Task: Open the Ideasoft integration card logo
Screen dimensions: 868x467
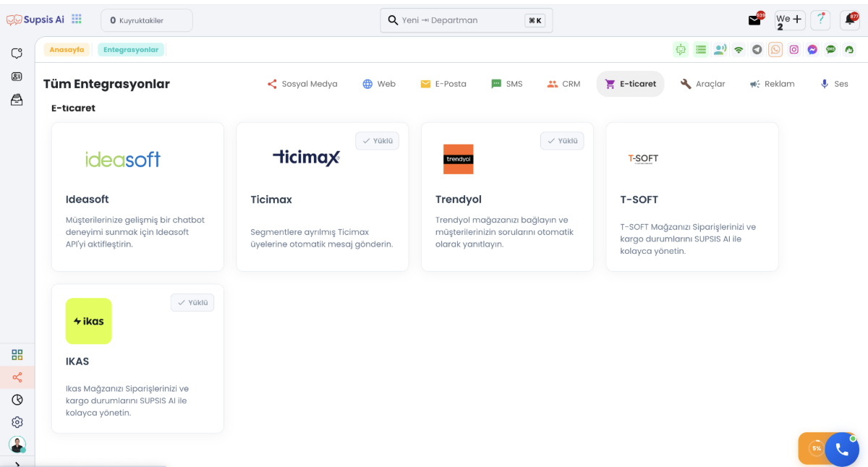Action: pyautogui.click(x=123, y=159)
